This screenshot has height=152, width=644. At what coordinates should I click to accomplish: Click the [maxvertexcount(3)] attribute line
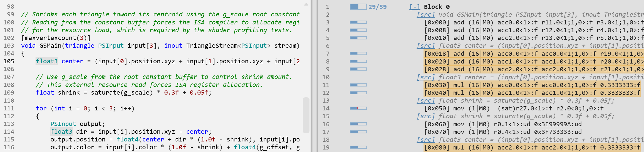click(x=56, y=38)
